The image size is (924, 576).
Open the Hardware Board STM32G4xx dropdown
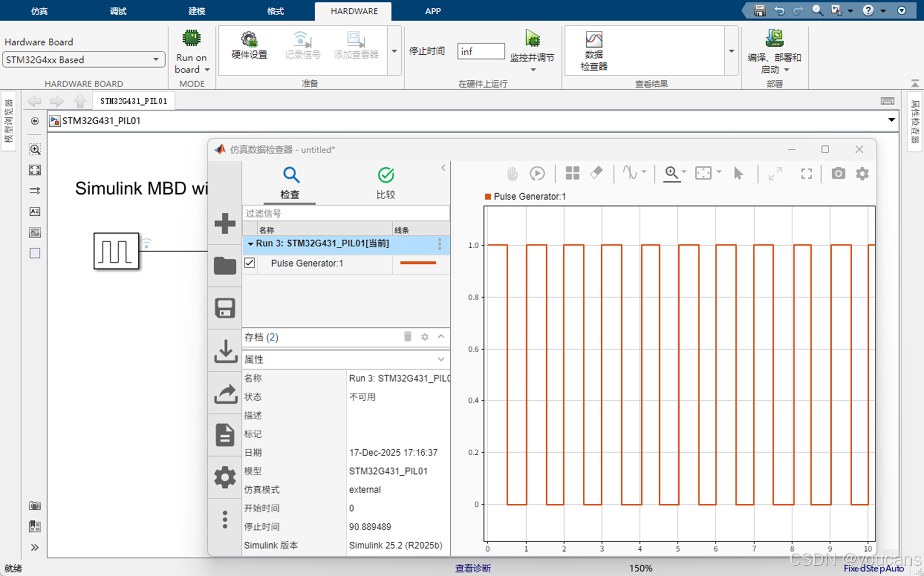coord(84,59)
